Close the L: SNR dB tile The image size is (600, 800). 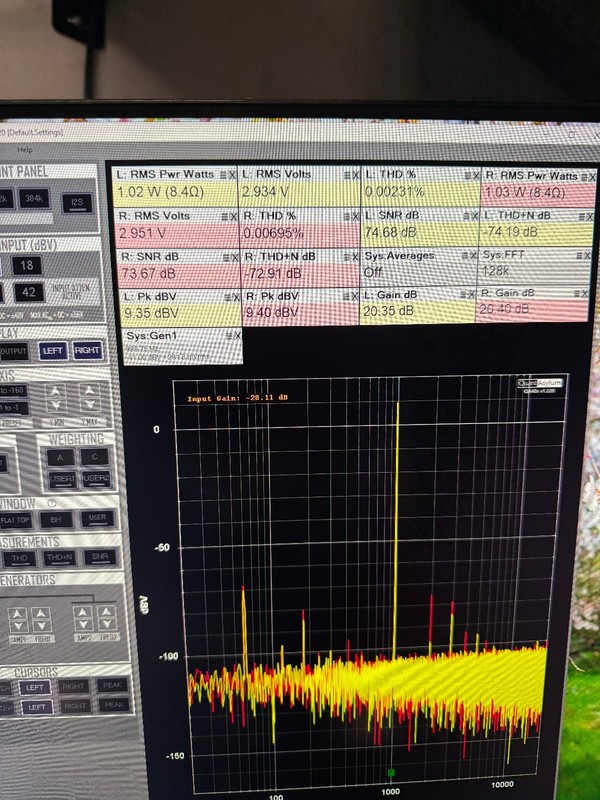click(476, 216)
